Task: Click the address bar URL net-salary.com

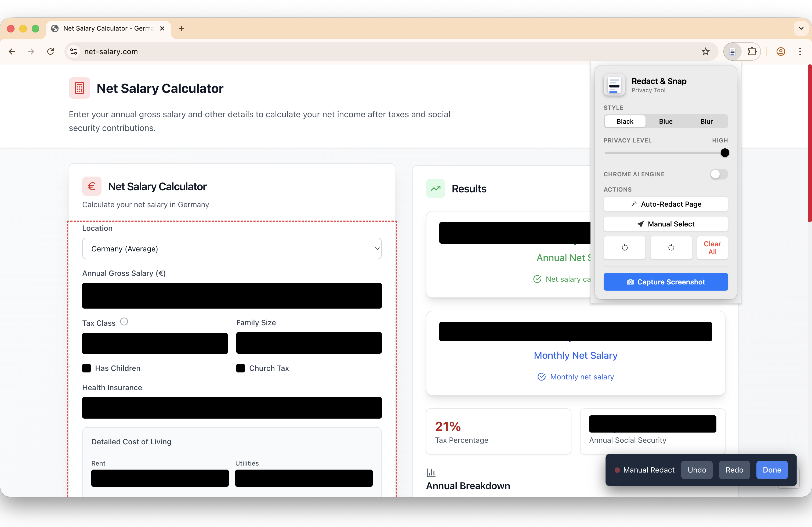Action: pyautogui.click(x=111, y=52)
